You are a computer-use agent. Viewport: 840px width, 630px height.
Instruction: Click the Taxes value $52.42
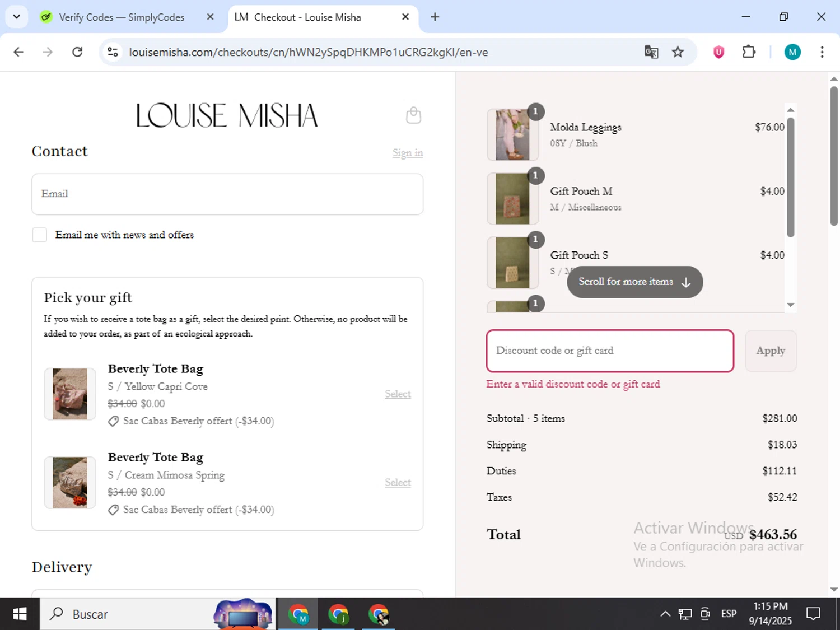pos(782,497)
